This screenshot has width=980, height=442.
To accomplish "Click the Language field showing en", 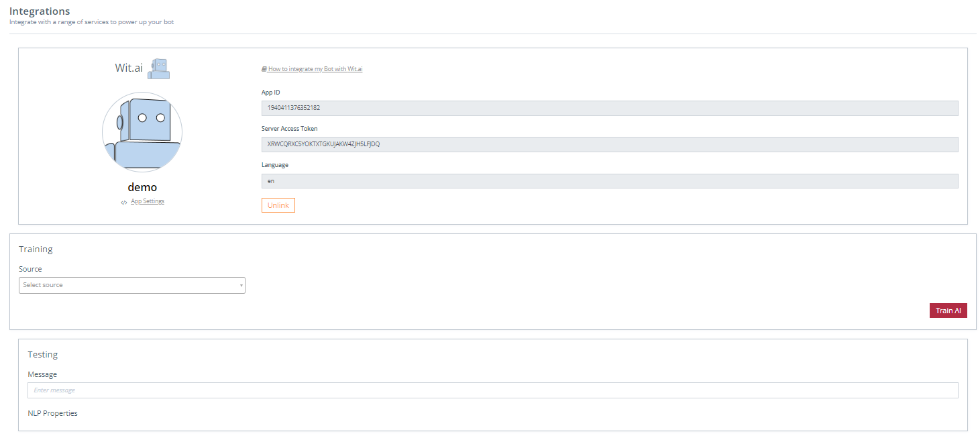I will (609, 181).
